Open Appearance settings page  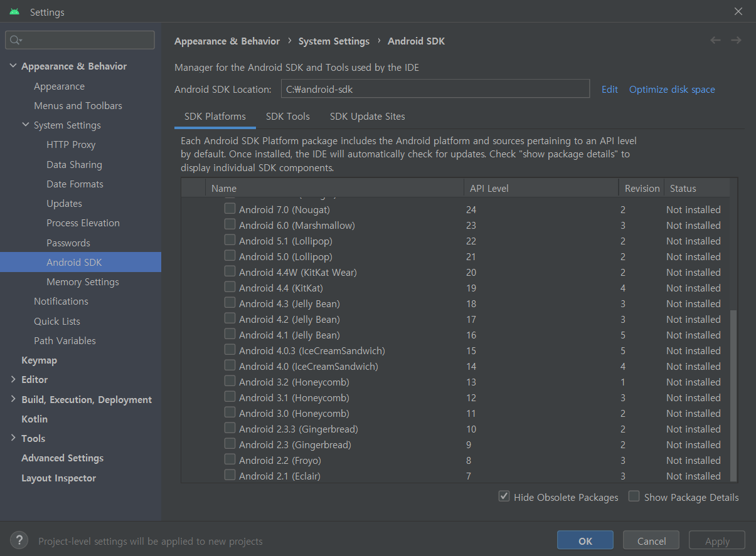click(x=59, y=87)
